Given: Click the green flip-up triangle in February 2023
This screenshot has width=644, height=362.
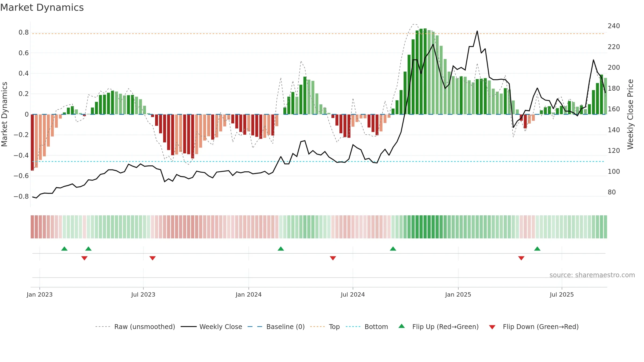Looking at the screenshot, I should click(x=64, y=249).
